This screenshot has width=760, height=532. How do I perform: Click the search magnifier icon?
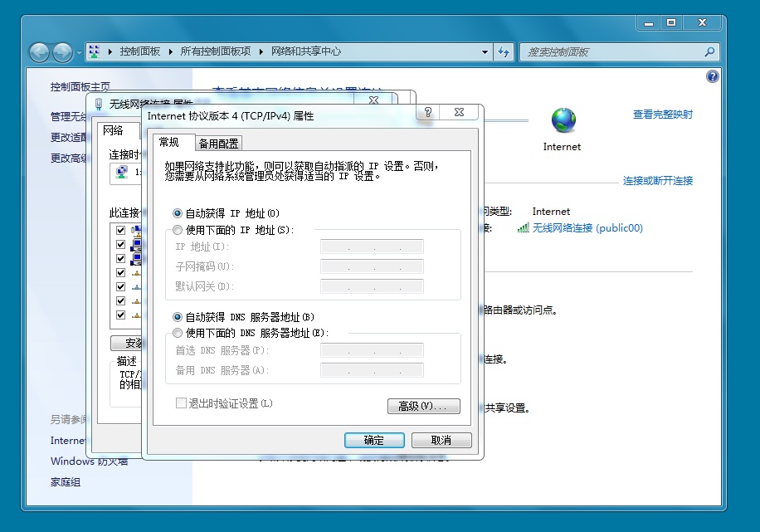[x=709, y=51]
